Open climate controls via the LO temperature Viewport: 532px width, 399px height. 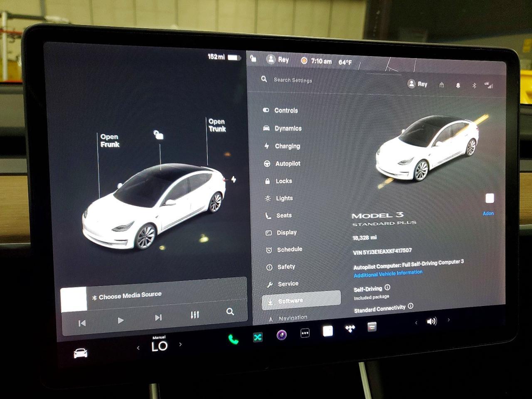pyautogui.click(x=159, y=346)
